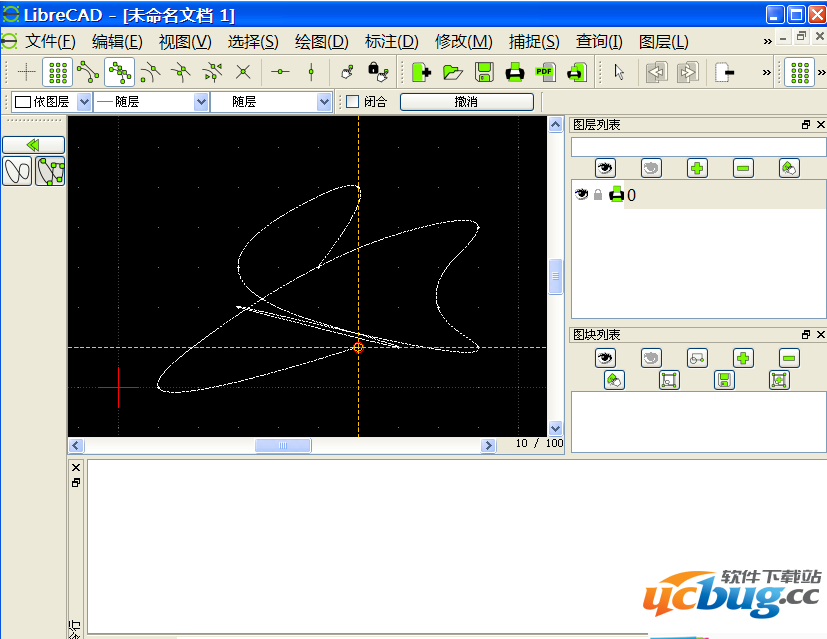Toggle snap to distance
Image resolution: width=827 pixels, height=639 pixels.
point(212,72)
